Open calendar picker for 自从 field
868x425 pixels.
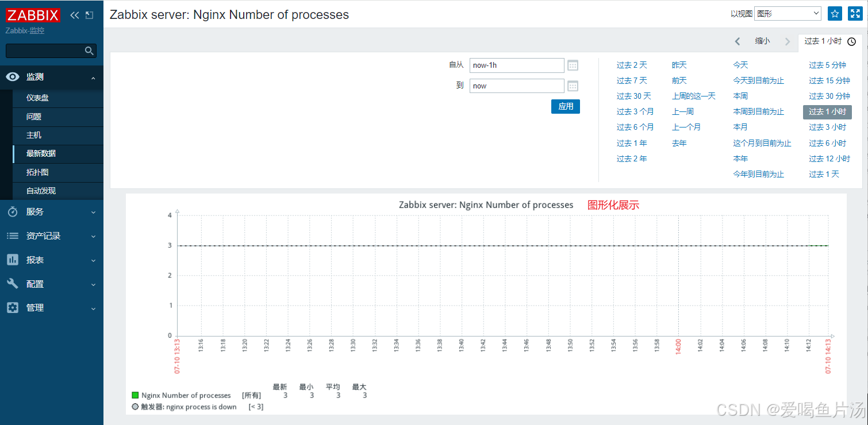tap(573, 65)
